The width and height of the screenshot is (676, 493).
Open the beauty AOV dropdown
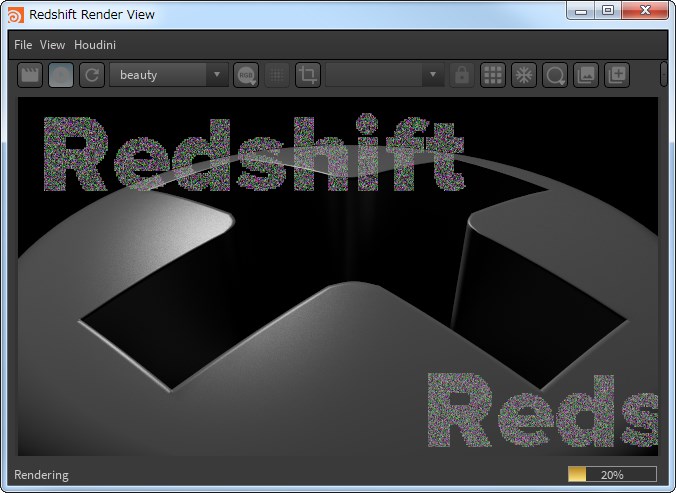pos(169,75)
